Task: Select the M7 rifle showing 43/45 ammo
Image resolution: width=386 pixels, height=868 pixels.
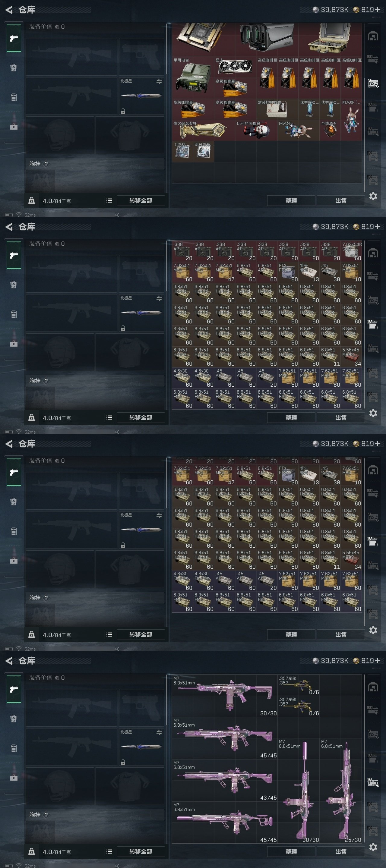Action: 225,780
